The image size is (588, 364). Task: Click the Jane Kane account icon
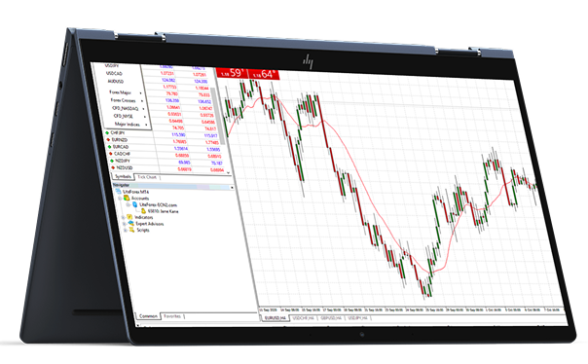143,211
